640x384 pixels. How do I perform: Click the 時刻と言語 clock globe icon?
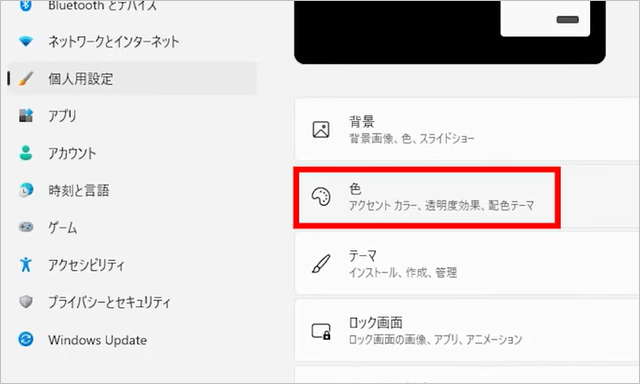coord(26,190)
